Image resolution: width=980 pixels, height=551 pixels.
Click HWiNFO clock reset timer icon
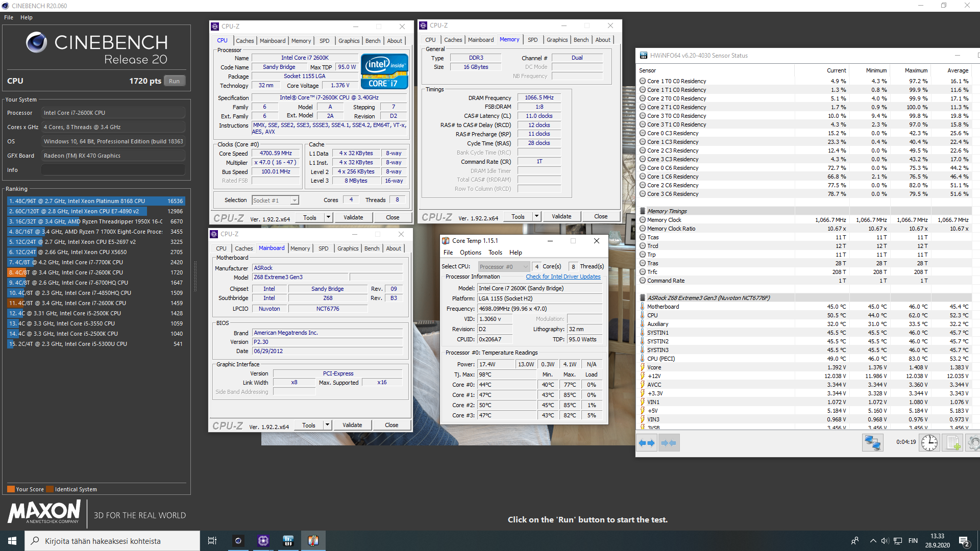coord(929,442)
